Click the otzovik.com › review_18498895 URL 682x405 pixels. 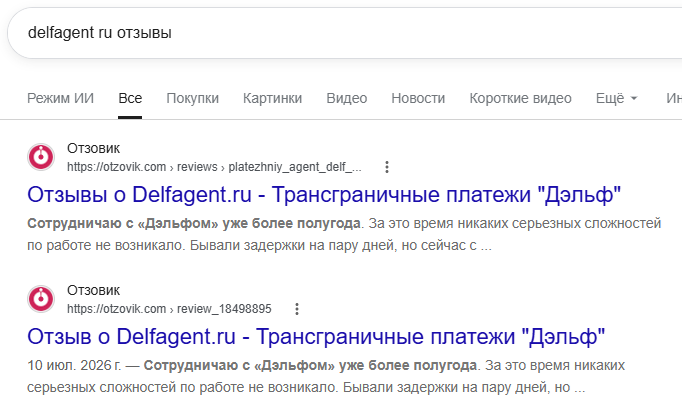coord(169,309)
